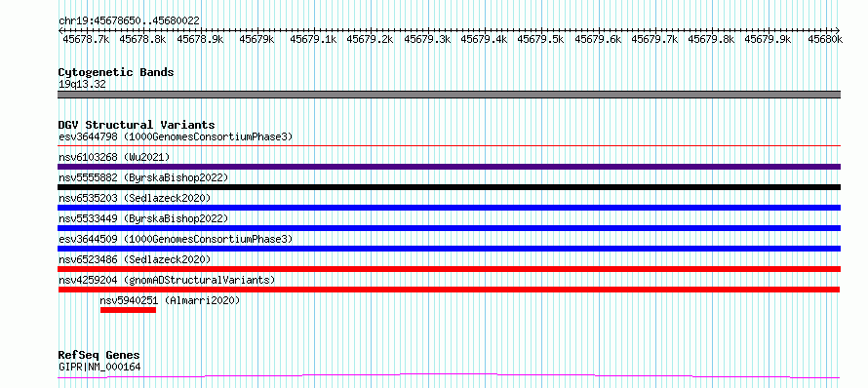Click the DGV Structural Variants track title
The width and height of the screenshot is (868, 388).
click(137, 125)
